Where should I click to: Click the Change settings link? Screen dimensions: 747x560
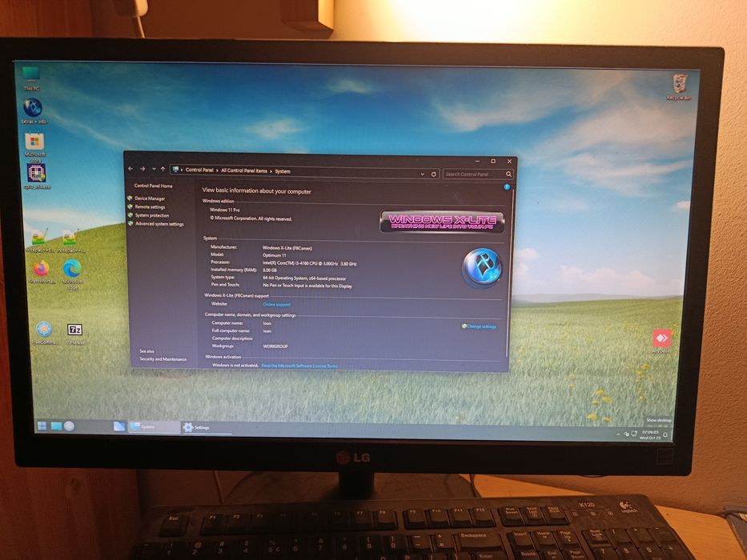480,326
